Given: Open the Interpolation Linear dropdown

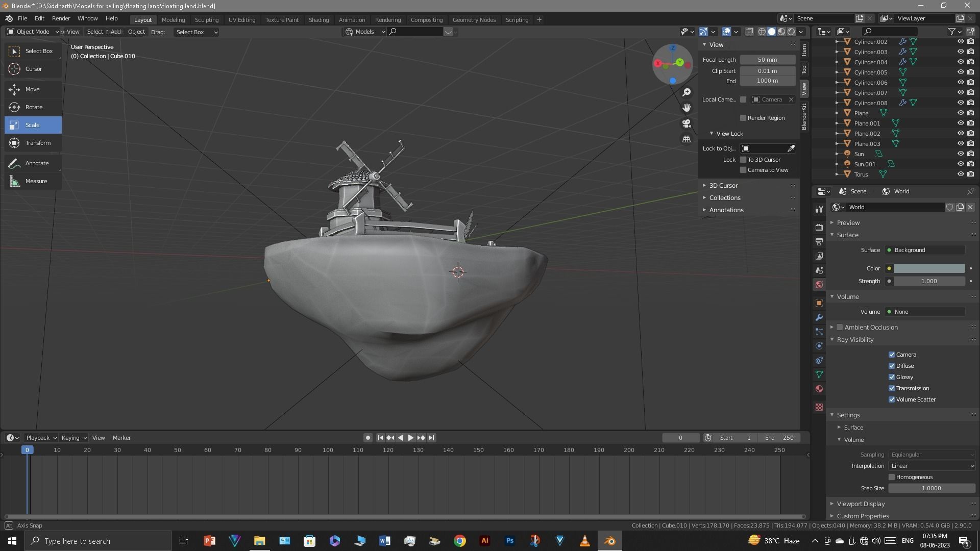Looking at the screenshot, I should pos(932,466).
